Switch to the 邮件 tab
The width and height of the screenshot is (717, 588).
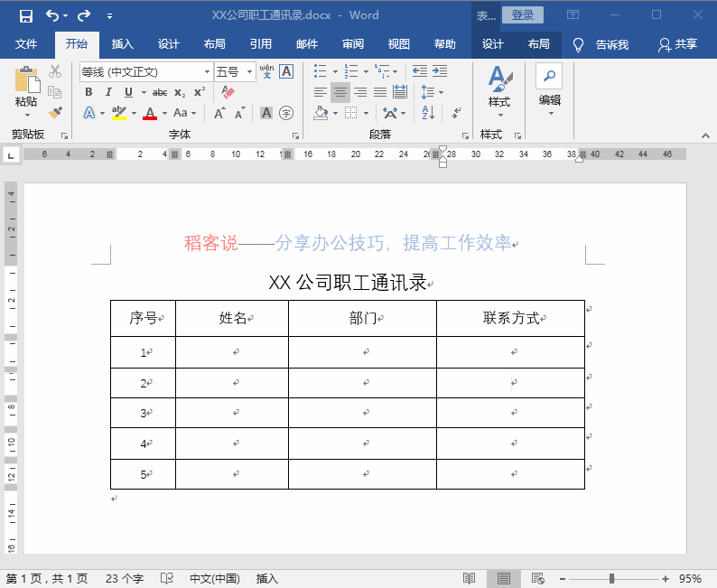pos(307,44)
